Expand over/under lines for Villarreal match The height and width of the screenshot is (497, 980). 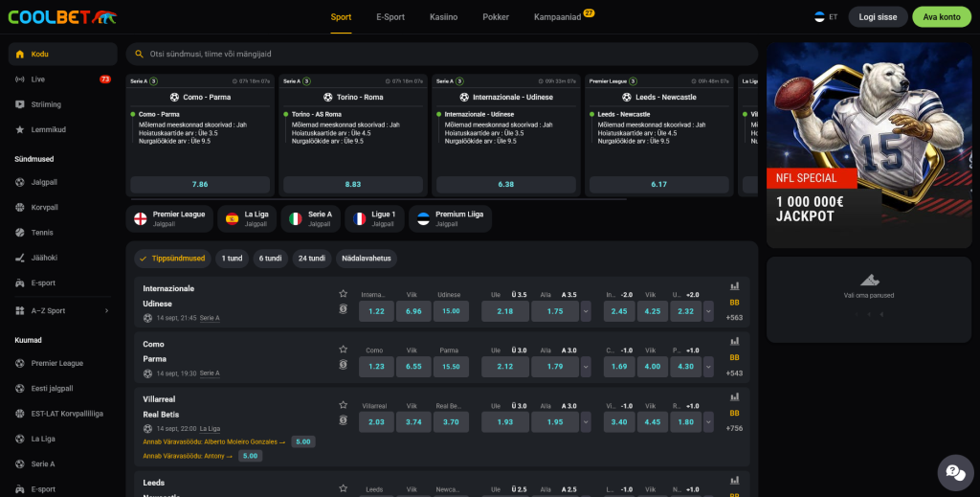click(x=586, y=422)
